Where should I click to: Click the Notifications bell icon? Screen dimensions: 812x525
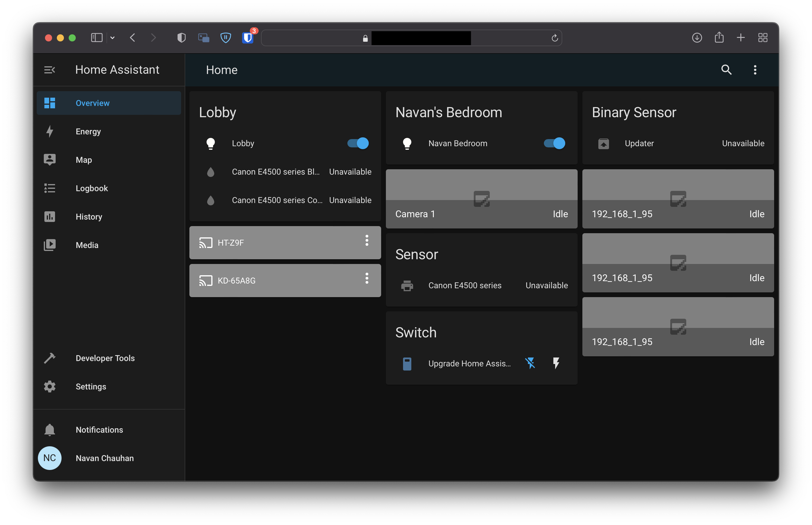[x=50, y=430]
